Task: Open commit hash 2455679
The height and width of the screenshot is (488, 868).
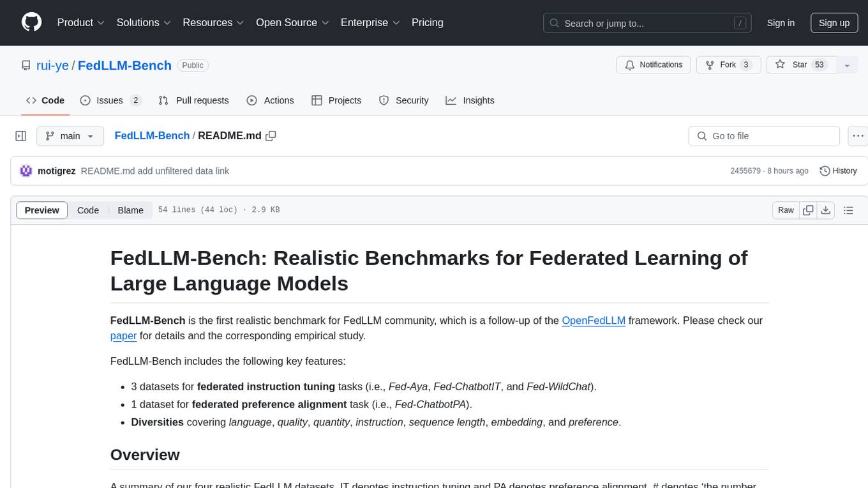Action: click(745, 171)
